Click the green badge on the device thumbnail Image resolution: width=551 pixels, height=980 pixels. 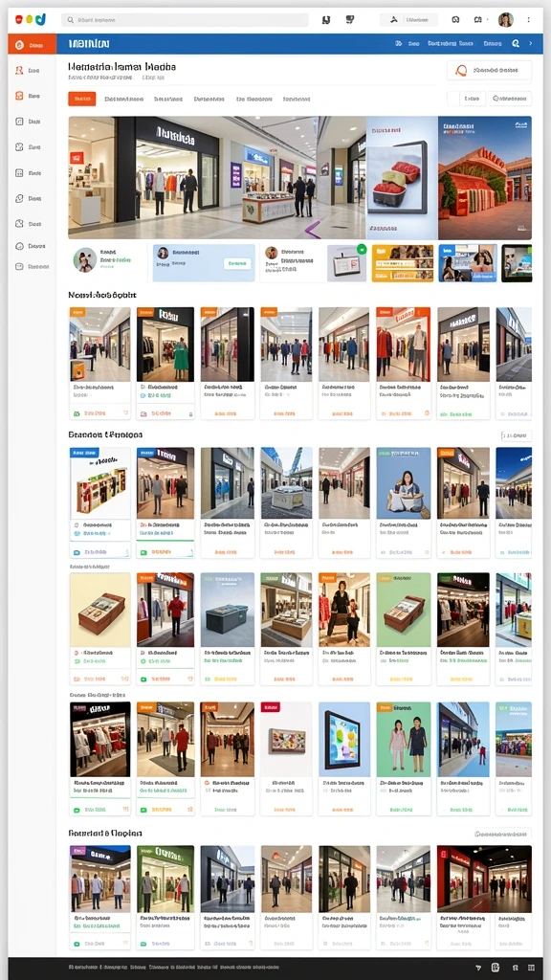[361, 249]
